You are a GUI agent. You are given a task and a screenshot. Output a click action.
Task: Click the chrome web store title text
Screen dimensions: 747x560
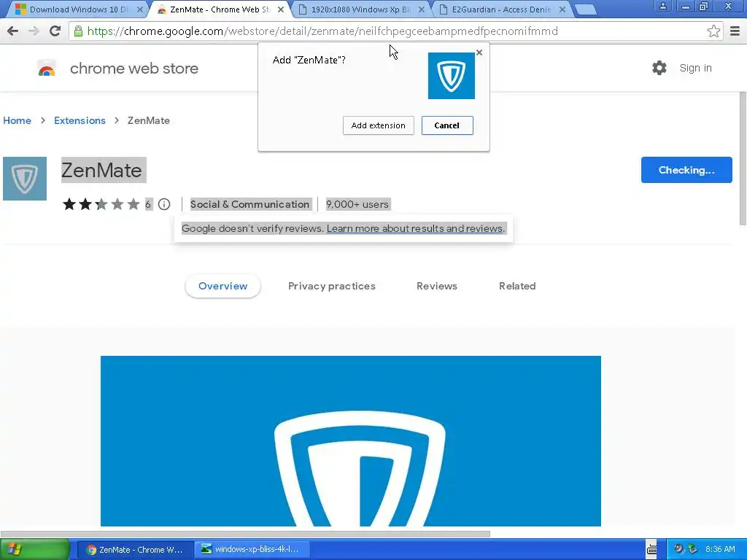(134, 68)
